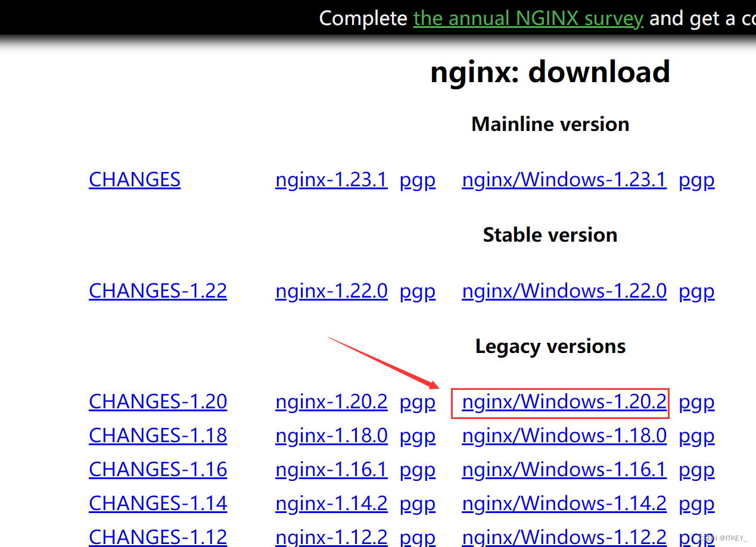Download nginx-1.18.0 source

coord(331,436)
